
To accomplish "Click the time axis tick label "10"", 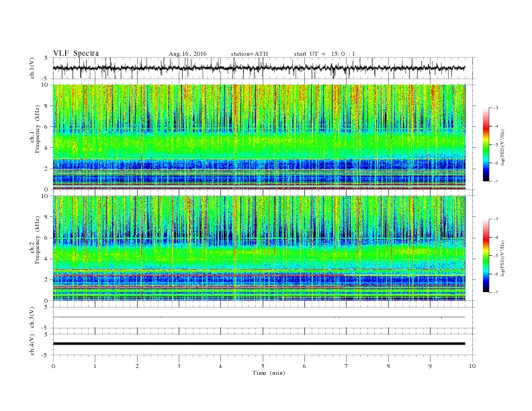I will (473, 366).
